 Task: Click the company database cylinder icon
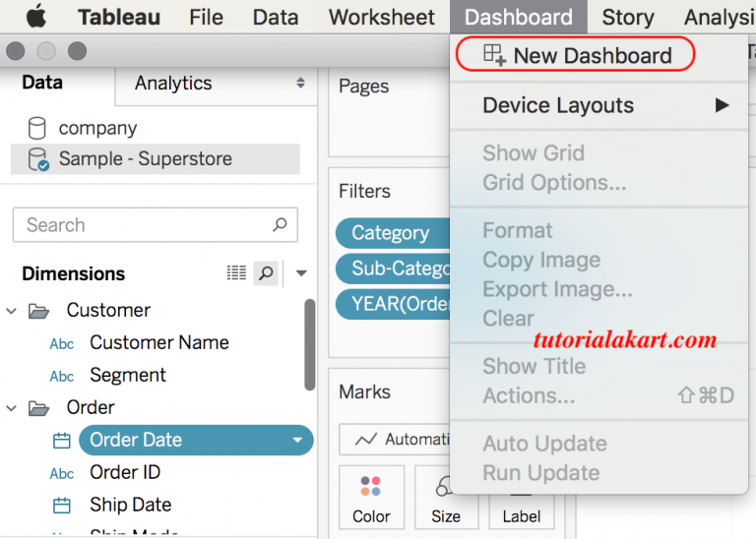pyautogui.click(x=37, y=128)
